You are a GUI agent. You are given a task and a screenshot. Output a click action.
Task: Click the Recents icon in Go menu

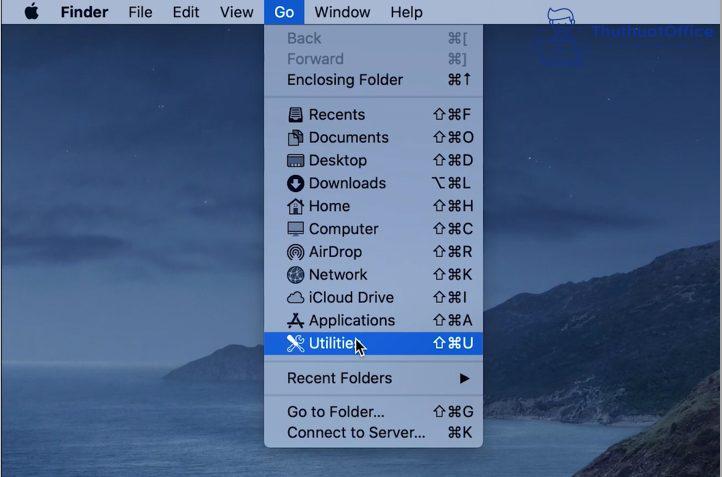[295, 114]
